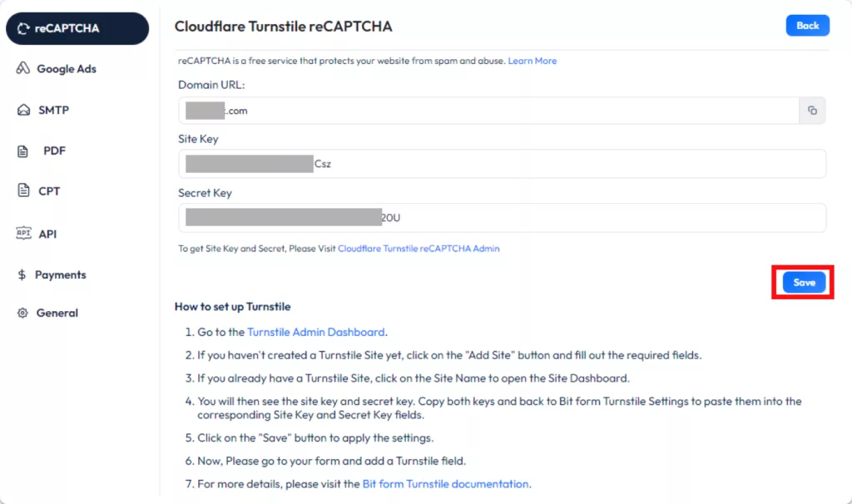Open Payments settings via dollar icon

coord(22,274)
